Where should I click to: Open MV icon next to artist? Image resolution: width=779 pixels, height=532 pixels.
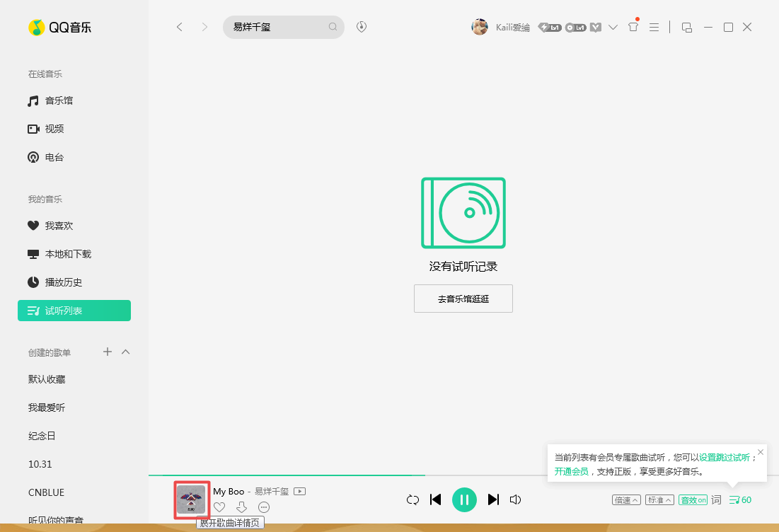(299, 491)
